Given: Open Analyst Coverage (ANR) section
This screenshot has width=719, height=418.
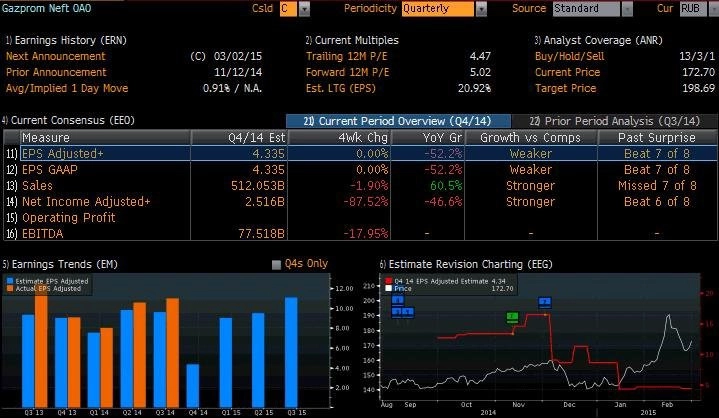Looking at the screenshot, I should point(598,40).
